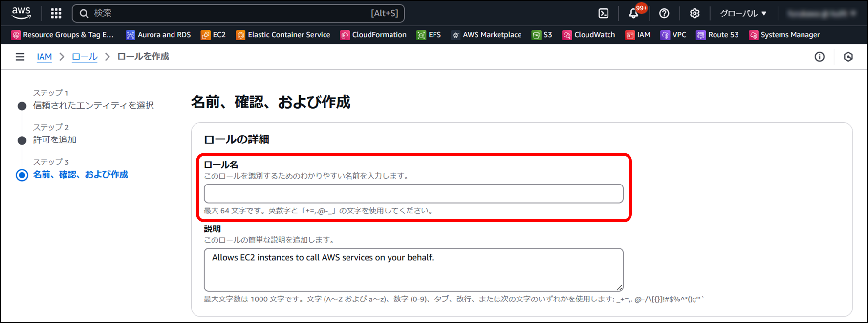
Task: Click the ステップ 2 label
Action: pos(51,127)
